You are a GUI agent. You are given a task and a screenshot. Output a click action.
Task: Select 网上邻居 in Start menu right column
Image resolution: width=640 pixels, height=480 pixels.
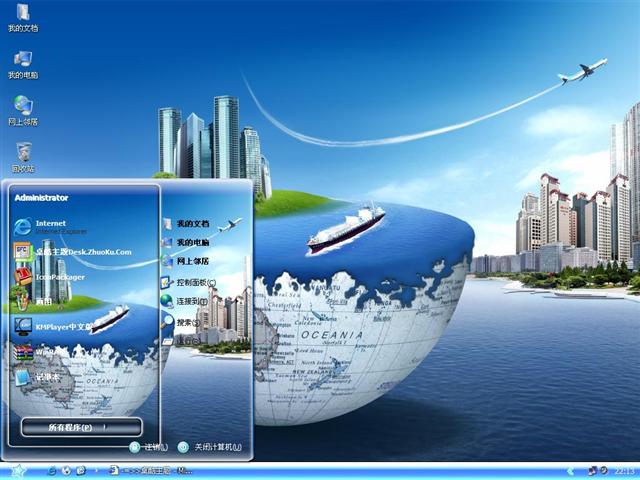[x=186, y=261]
